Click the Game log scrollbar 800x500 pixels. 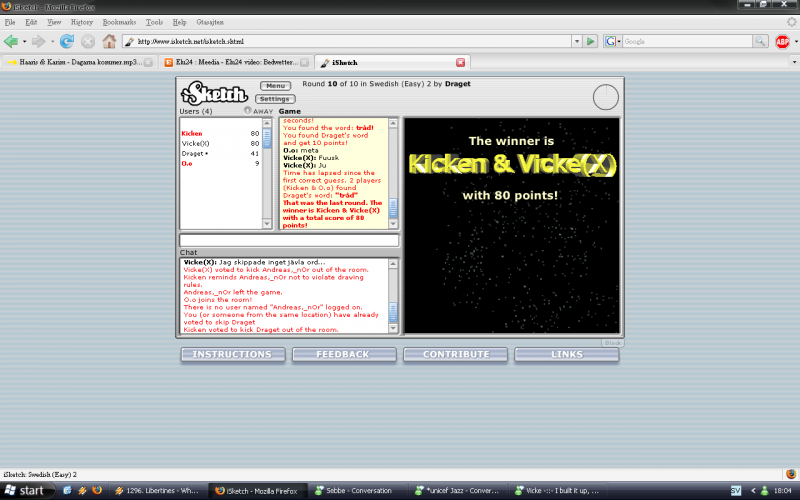(393, 175)
